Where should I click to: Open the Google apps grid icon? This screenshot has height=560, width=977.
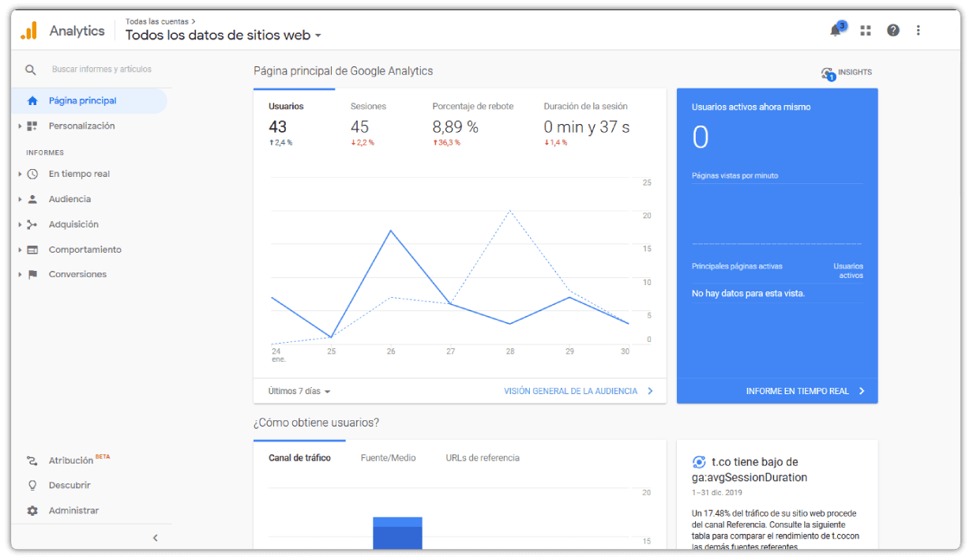pyautogui.click(x=865, y=30)
